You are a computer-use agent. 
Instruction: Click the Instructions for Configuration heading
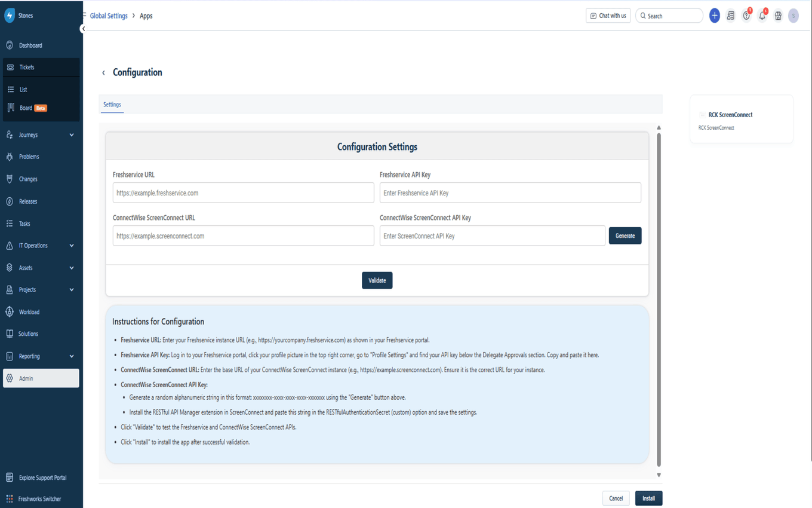pos(158,322)
